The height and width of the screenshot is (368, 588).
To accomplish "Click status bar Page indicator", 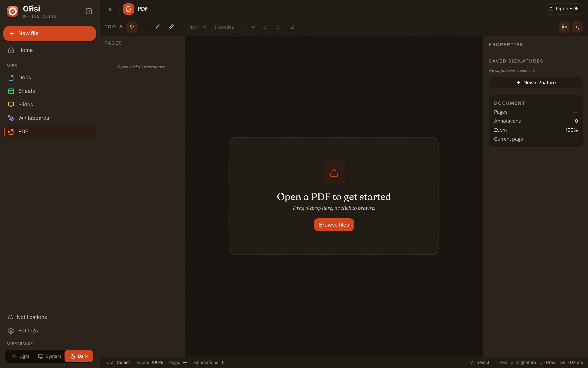I will click(178, 362).
